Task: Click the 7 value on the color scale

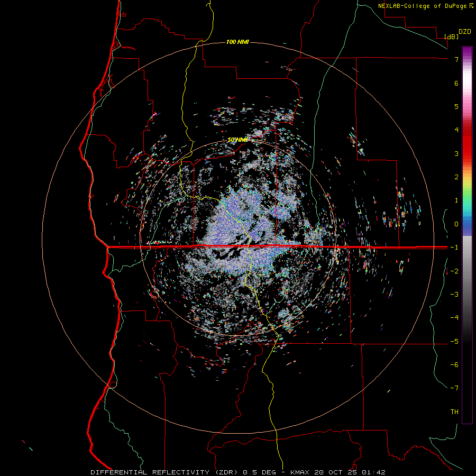Action: pyautogui.click(x=456, y=59)
